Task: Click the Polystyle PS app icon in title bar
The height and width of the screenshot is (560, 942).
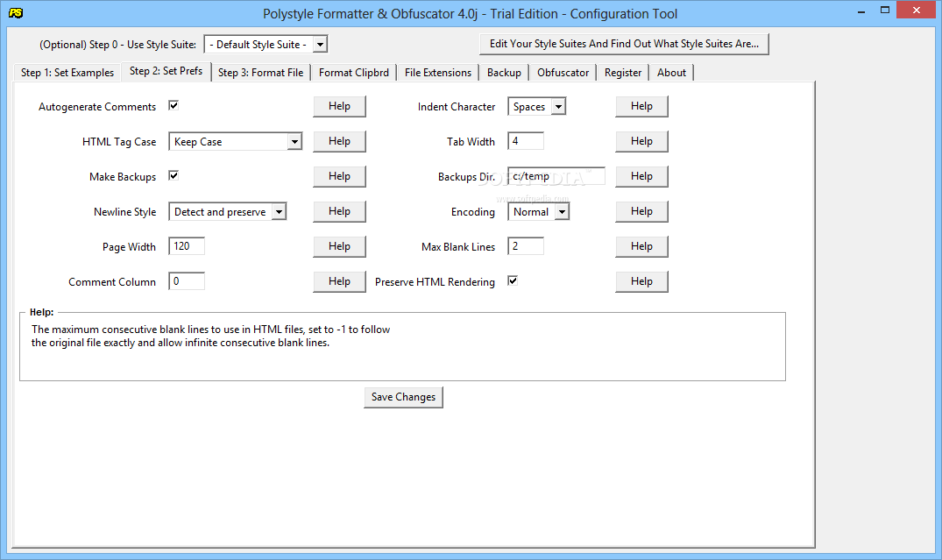Action: pyautogui.click(x=17, y=12)
